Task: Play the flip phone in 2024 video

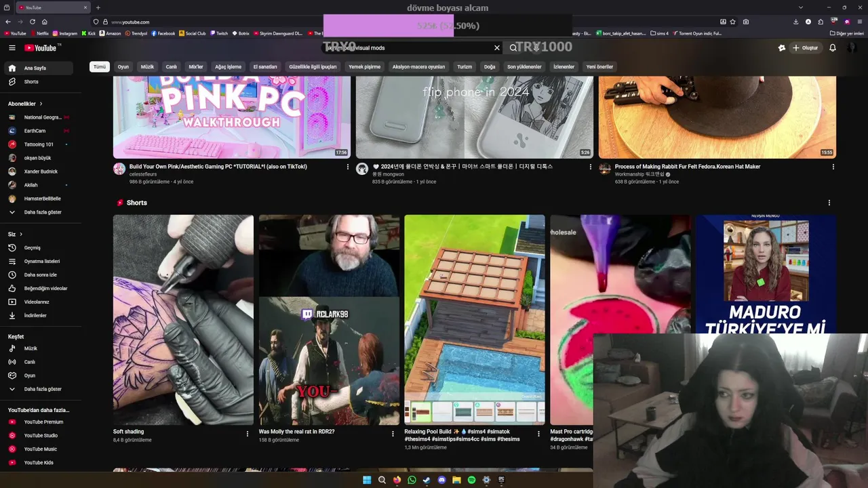Action: 475,117
